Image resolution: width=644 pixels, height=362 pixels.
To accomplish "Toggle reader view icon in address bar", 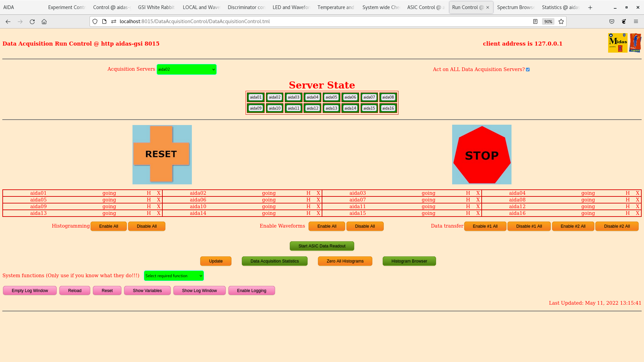I will pyautogui.click(x=535, y=21).
